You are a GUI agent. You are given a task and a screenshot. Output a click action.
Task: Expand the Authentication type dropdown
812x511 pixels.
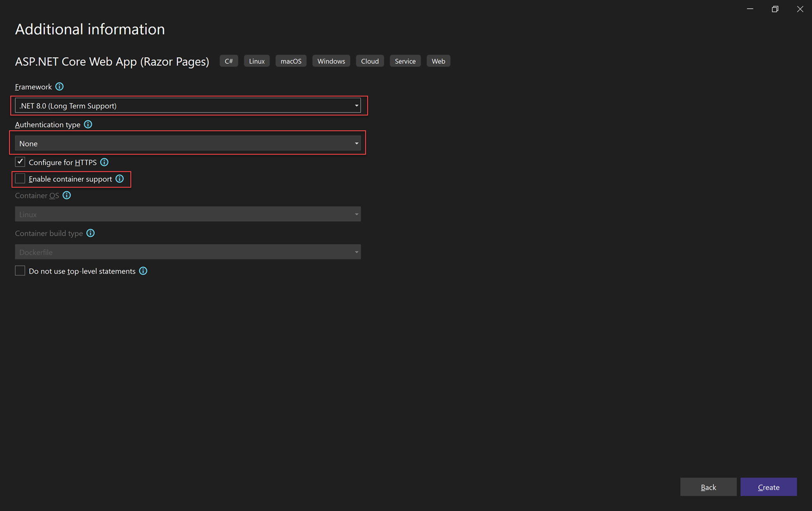(356, 143)
